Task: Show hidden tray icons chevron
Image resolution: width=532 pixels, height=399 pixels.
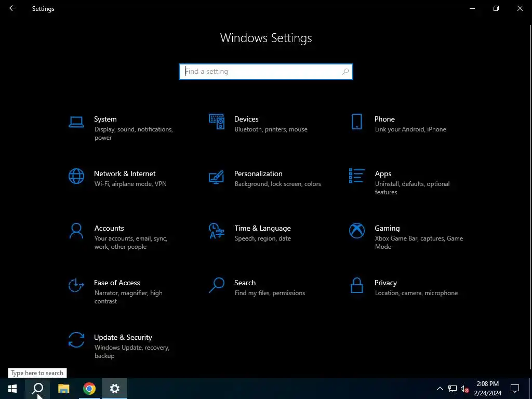Action: tap(440, 389)
